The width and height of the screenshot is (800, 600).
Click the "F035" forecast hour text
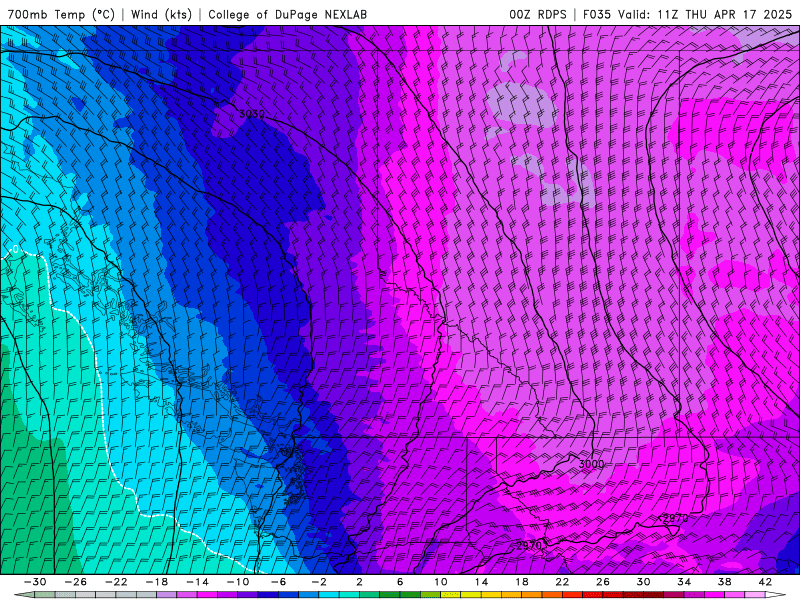tap(597, 14)
